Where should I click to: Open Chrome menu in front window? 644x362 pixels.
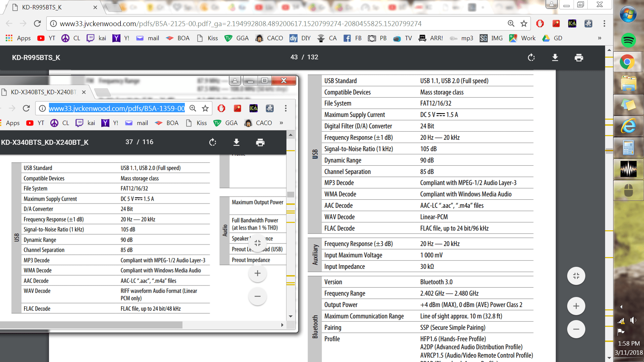pyautogui.click(x=286, y=108)
